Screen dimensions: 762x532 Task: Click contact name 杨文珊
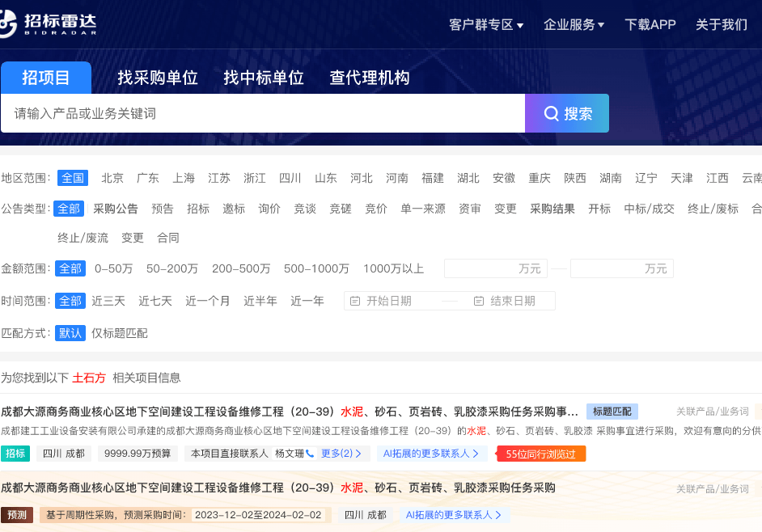click(x=290, y=454)
